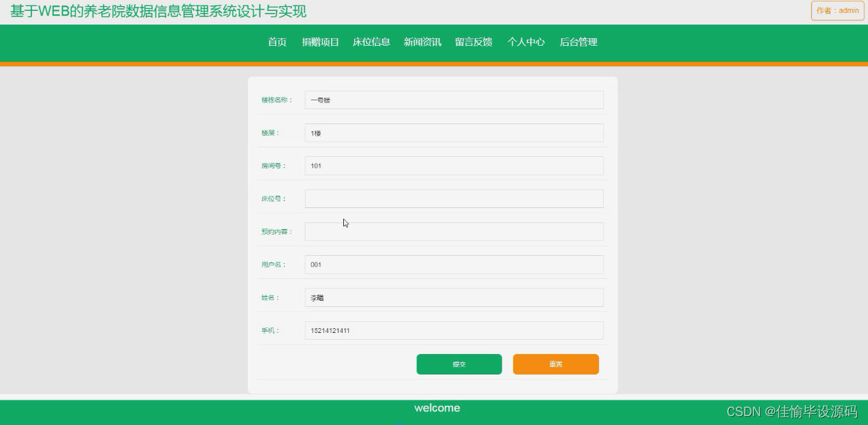Open the 留言反馈 feedback page
Image resolution: width=868 pixels, height=425 pixels.
click(474, 42)
